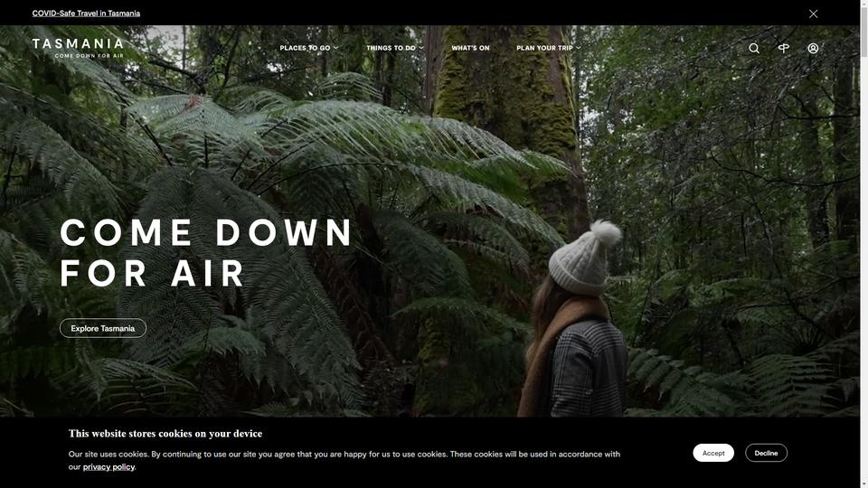Open the search magnifier icon
Viewport: 868px width, 488px height.
[754, 48]
